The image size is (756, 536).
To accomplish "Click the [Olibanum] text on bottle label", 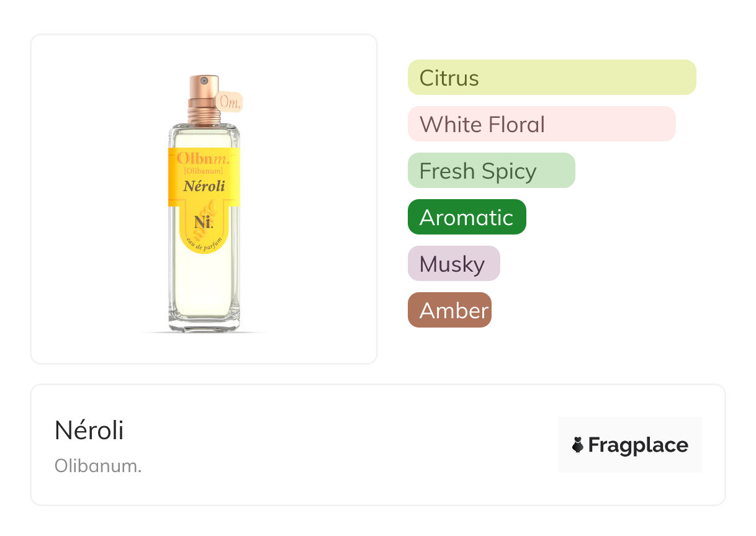I will point(204,171).
